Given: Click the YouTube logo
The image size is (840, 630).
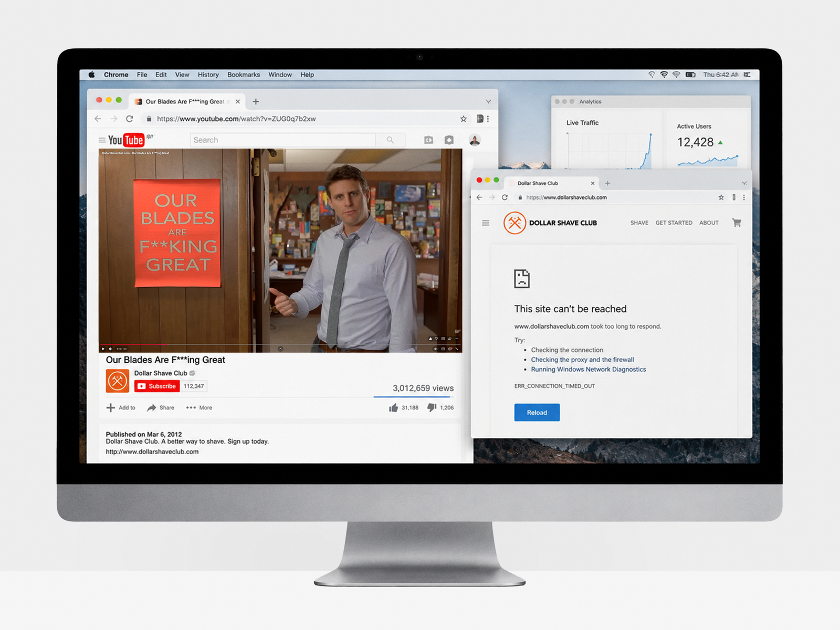Looking at the screenshot, I should (x=127, y=140).
